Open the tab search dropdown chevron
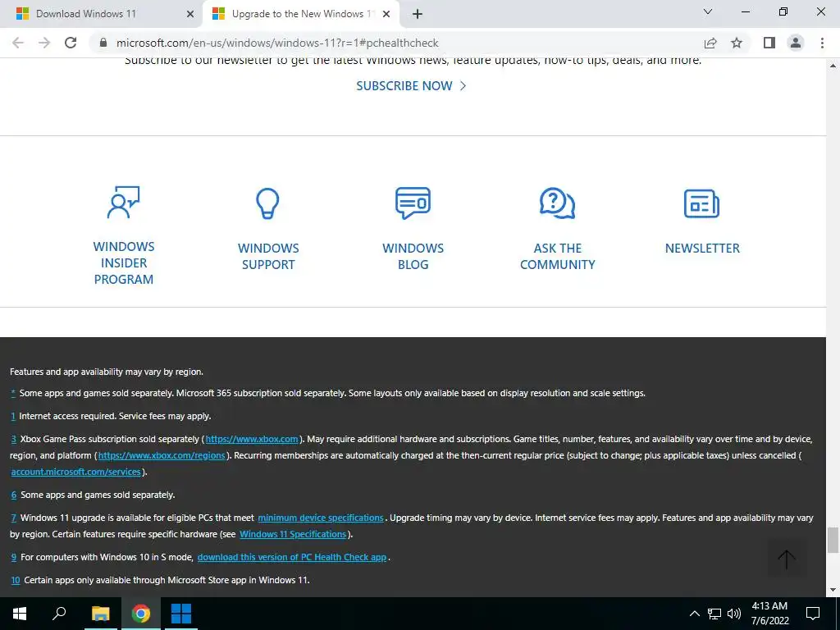Screen dimensions: 840x630 (x=708, y=11)
